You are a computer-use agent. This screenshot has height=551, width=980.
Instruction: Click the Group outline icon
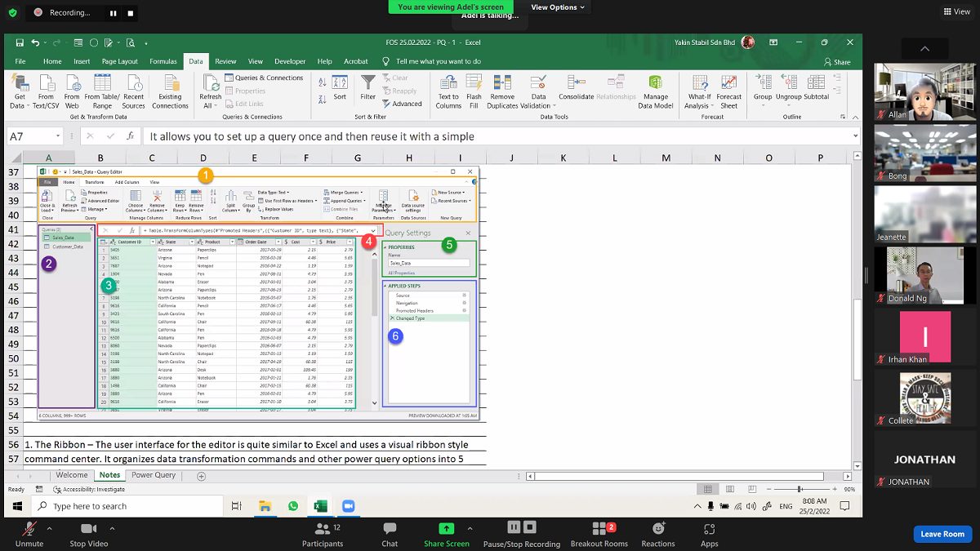tap(763, 80)
